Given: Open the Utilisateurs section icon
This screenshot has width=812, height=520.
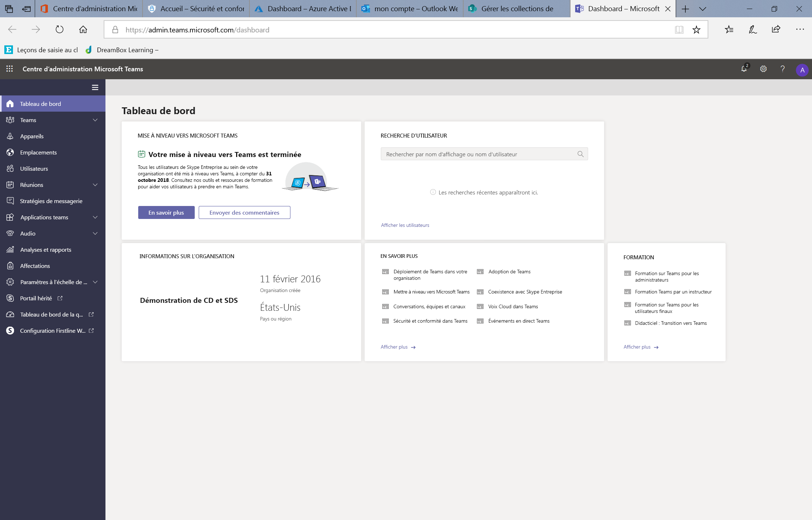Looking at the screenshot, I should tap(10, 168).
